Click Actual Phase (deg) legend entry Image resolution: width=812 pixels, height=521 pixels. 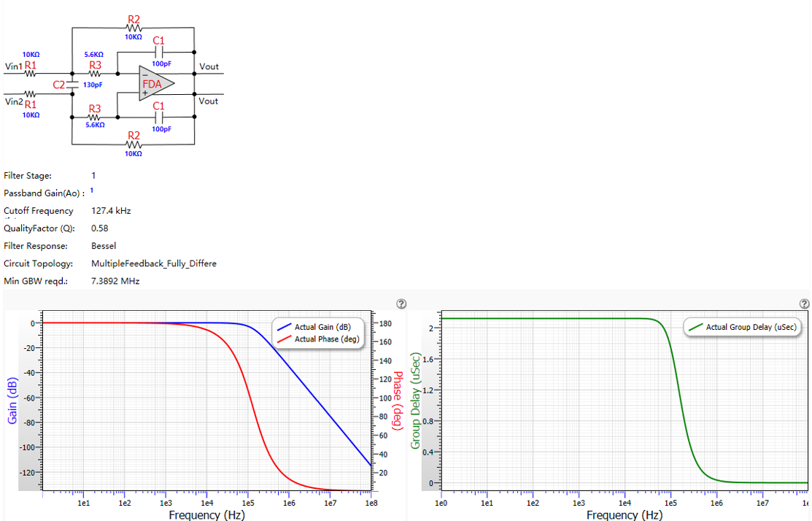318,339
